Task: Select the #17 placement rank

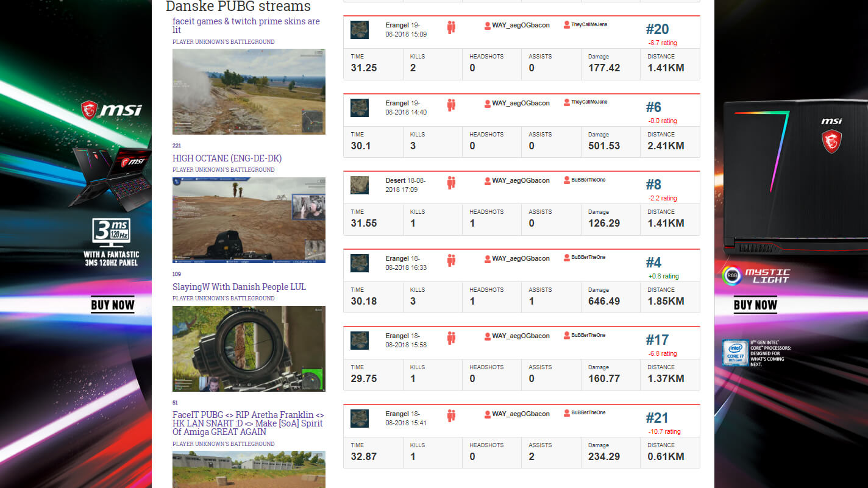Action: pyautogui.click(x=657, y=340)
